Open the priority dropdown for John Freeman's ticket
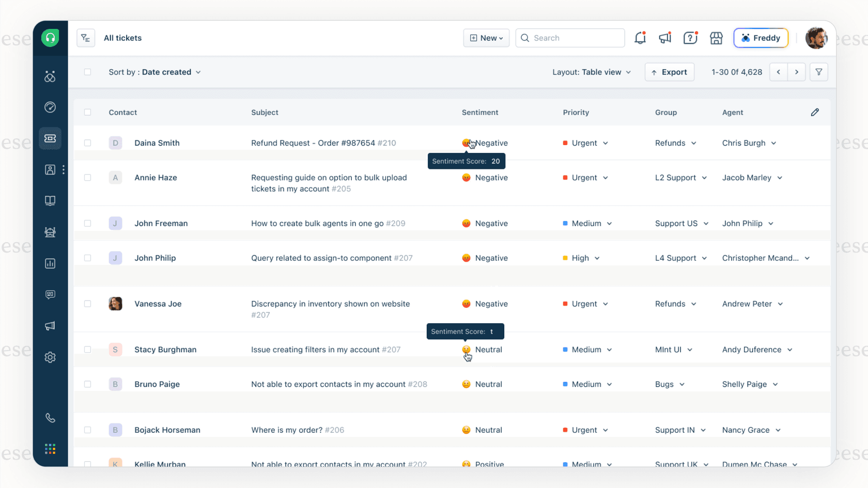The width and height of the screenshot is (868, 488). (589, 223)
